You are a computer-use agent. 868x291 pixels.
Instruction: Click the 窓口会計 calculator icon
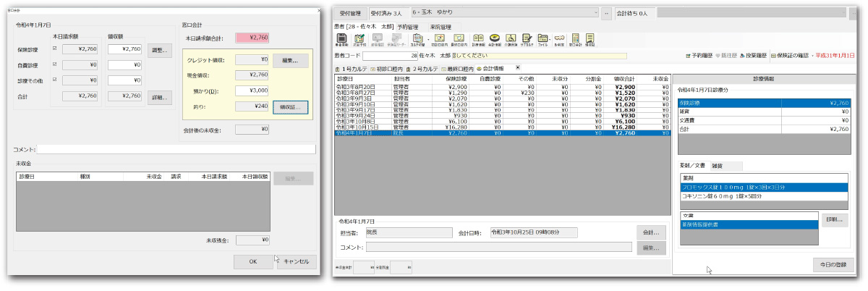coord(575,39)
